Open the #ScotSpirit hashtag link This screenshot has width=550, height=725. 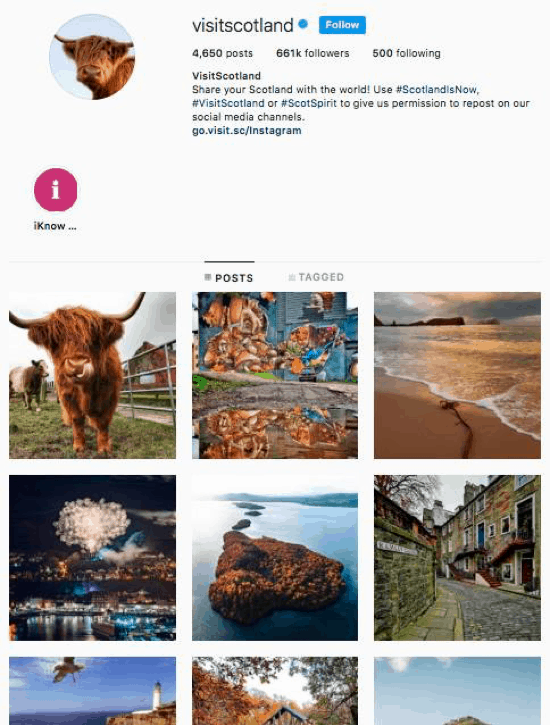(x=309, y=103)
